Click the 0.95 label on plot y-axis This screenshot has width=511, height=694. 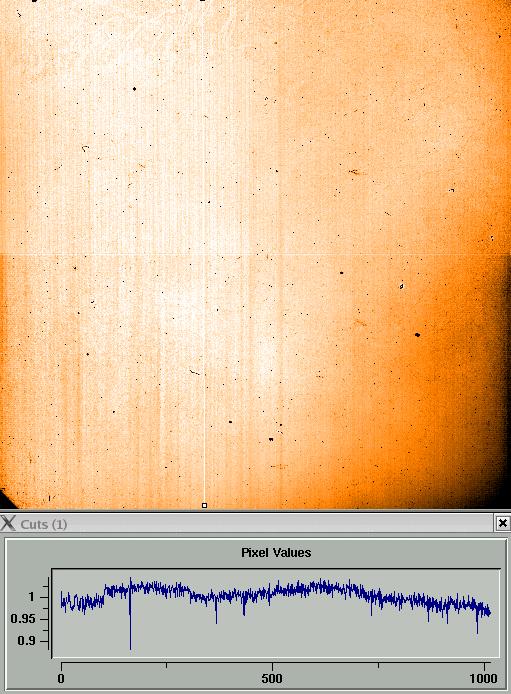coord(23,619)
